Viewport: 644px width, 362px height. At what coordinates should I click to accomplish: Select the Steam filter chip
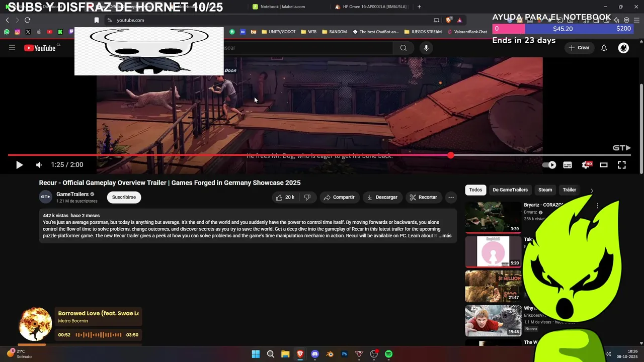545,190
